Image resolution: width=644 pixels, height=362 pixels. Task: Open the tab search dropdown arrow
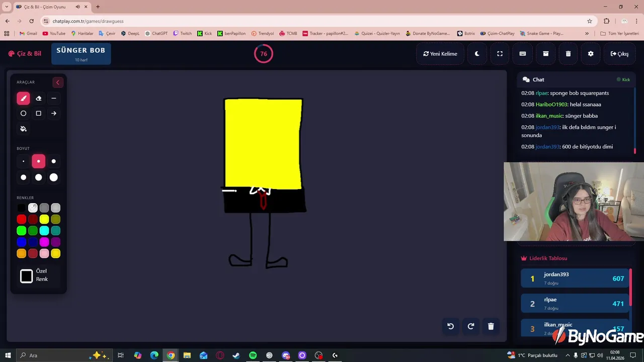7,7
